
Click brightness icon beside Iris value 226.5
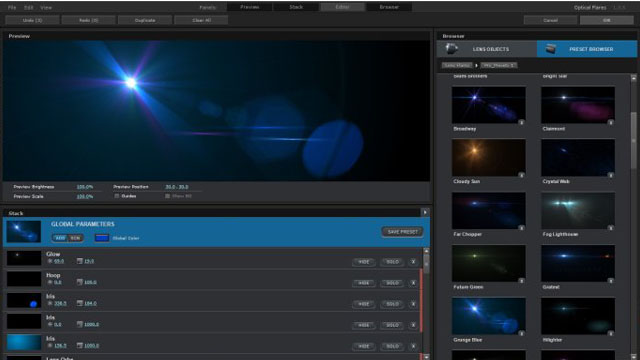tap(50, 303)
